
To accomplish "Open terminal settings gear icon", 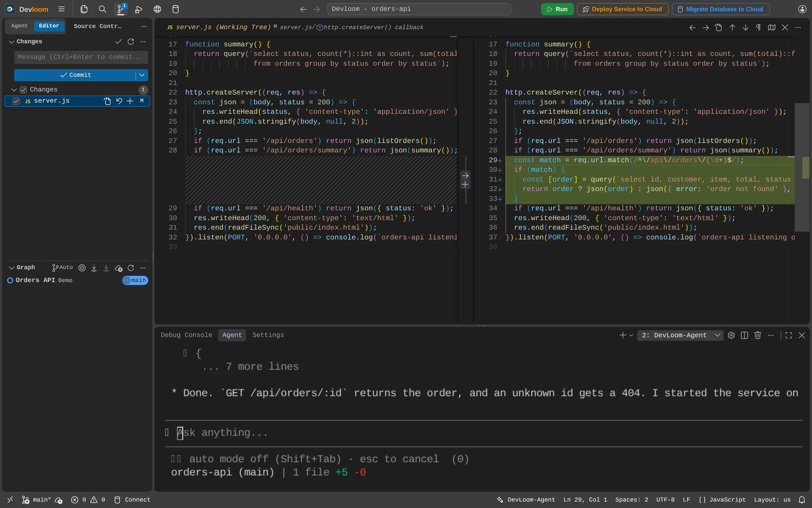I will 731,335.
